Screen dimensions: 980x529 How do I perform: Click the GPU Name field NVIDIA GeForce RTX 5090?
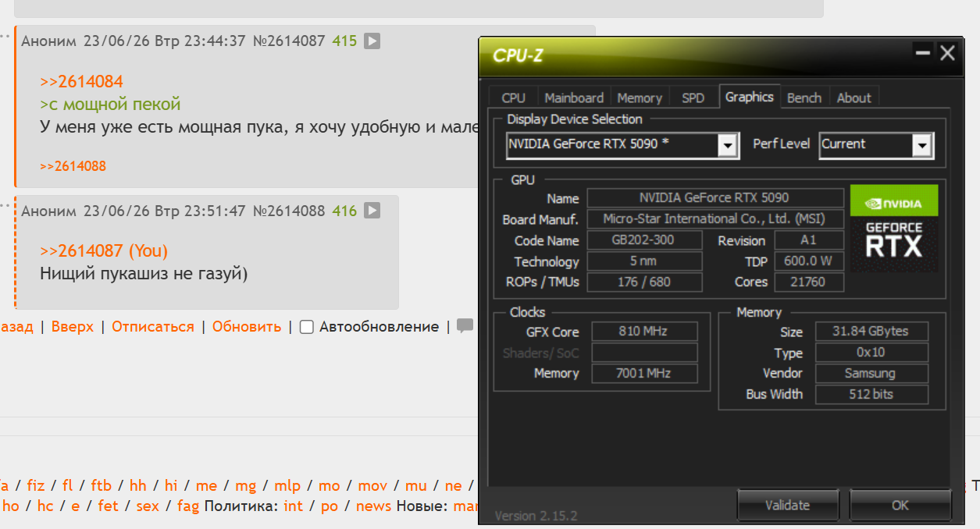[x=715, y=198]
